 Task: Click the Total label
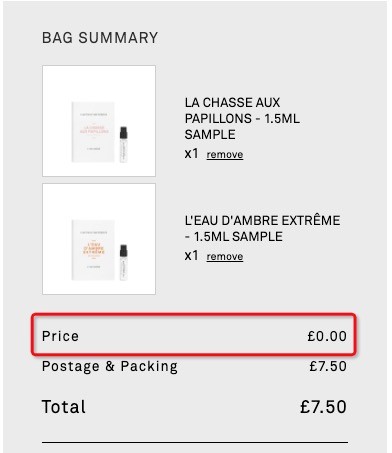point(64,407)
